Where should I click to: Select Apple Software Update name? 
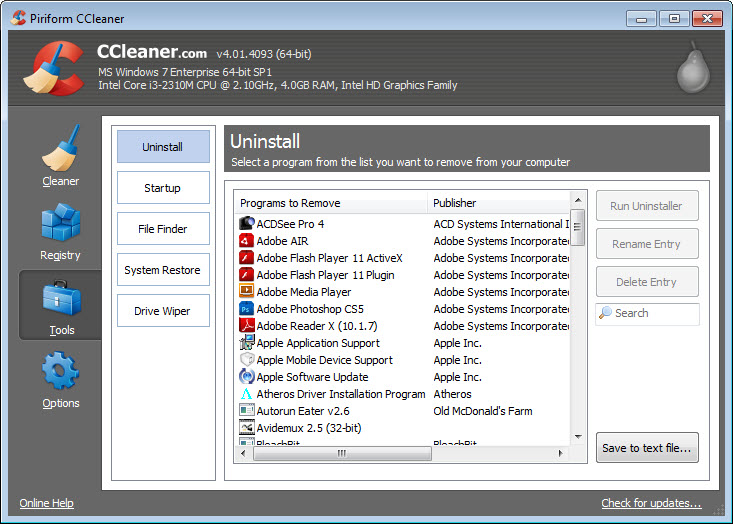click(312, 377)
